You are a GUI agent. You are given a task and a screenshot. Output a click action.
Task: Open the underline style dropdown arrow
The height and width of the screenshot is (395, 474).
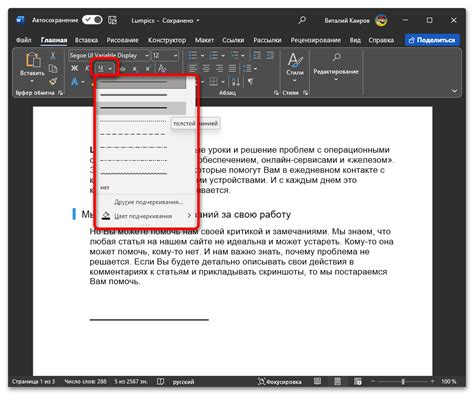(x=110, y=69)
